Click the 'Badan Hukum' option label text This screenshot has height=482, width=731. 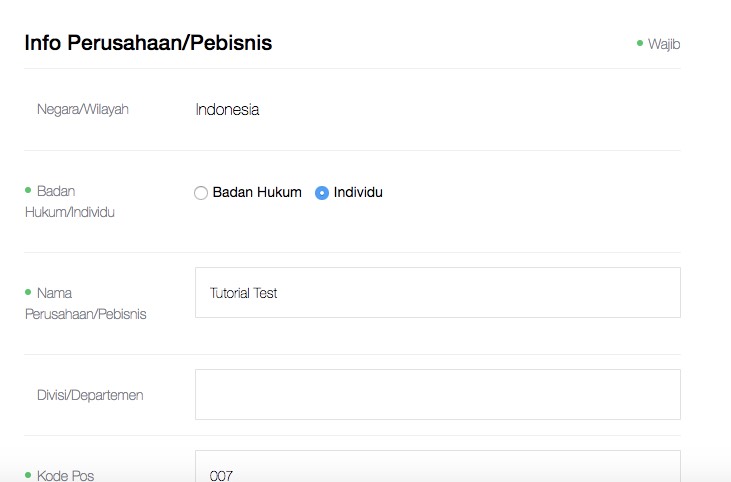point(257,192)
